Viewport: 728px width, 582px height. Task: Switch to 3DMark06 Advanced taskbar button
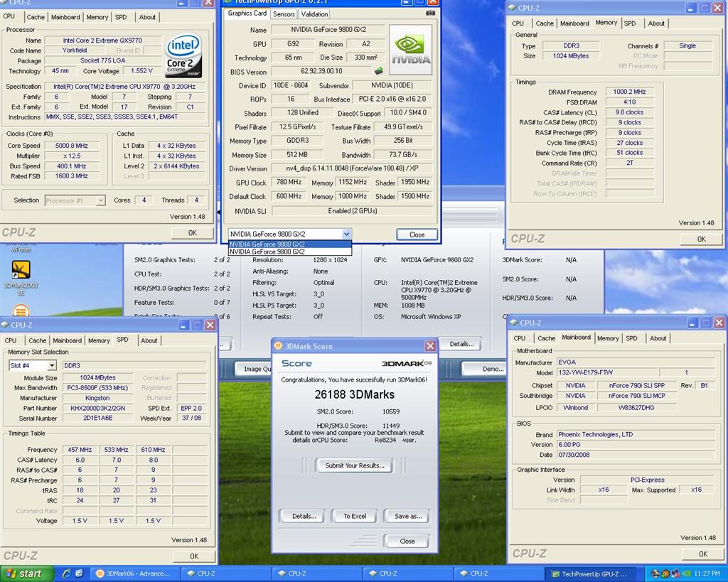133,573
